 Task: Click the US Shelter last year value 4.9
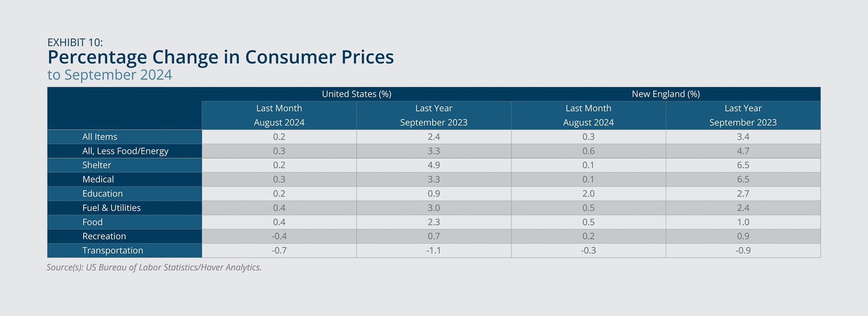point(434,165)
